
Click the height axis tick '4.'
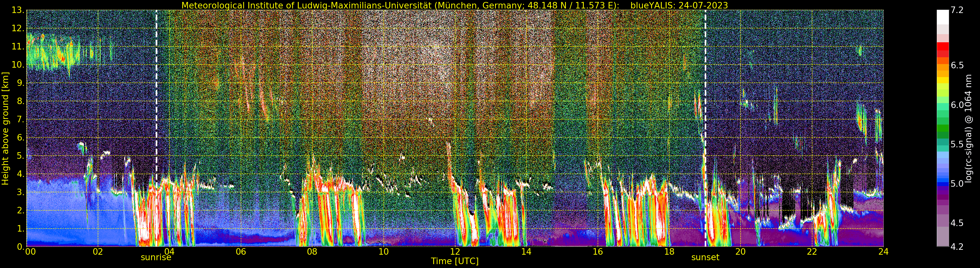tap(20, 174)
